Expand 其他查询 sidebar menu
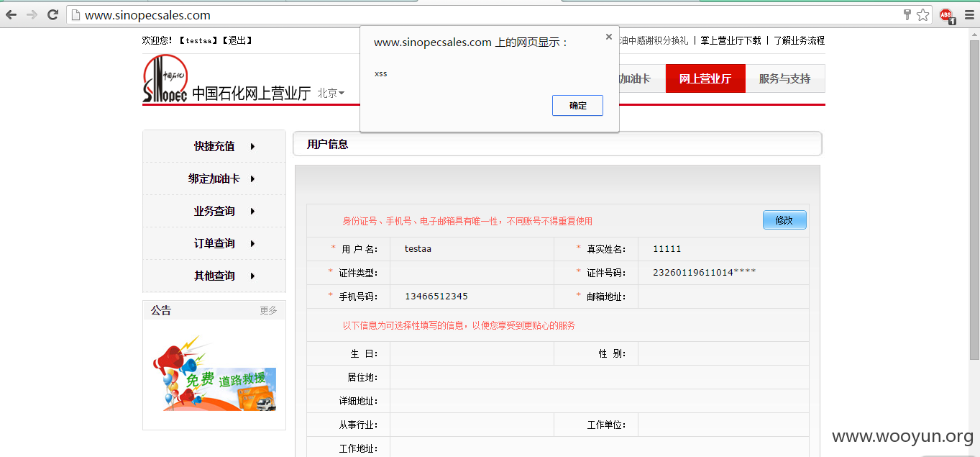This screenshot has width=980, height=457. (214, 276)
